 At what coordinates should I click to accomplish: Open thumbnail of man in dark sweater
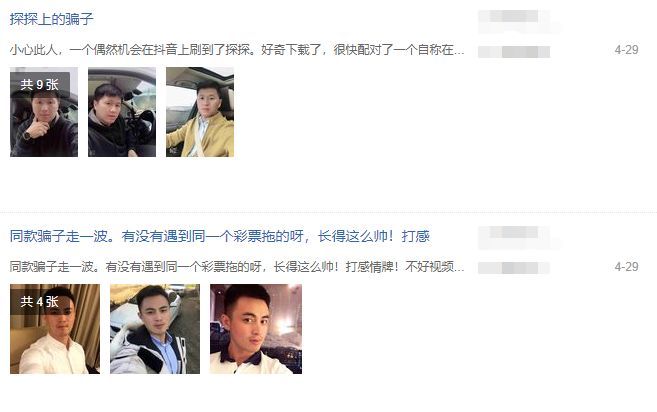44,112
